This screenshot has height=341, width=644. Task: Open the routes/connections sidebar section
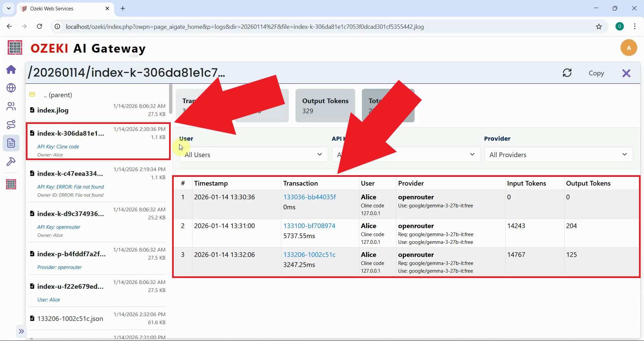[11, 124]
